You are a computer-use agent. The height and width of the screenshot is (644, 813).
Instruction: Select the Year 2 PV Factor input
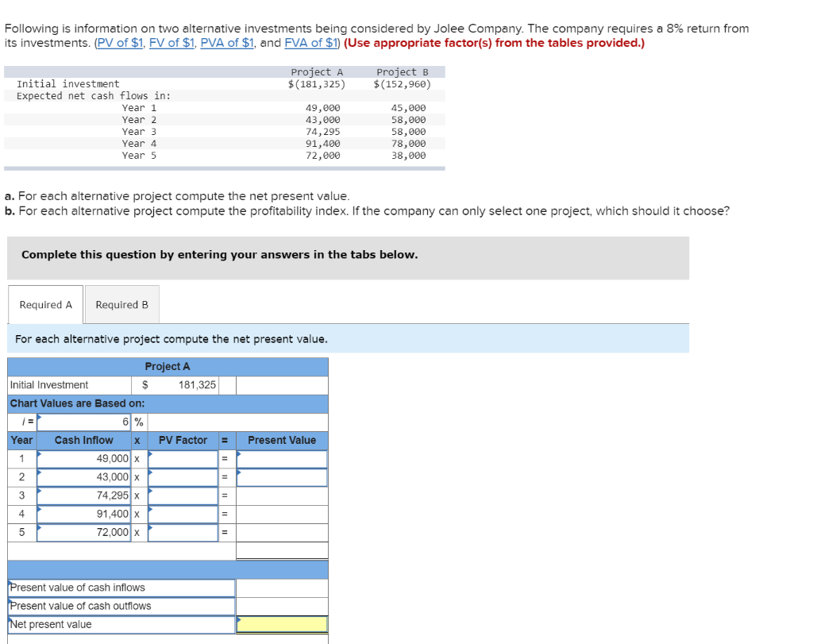(183, 477)
